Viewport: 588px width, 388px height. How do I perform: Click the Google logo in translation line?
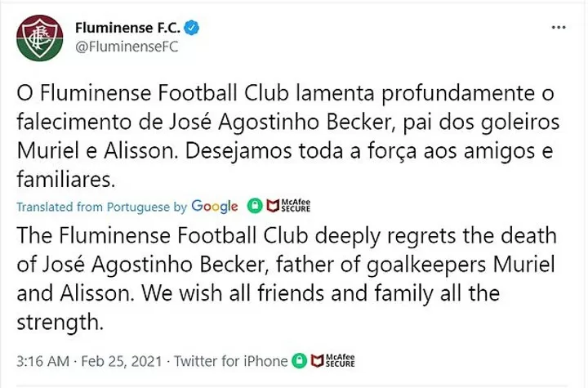click(216, 206)
